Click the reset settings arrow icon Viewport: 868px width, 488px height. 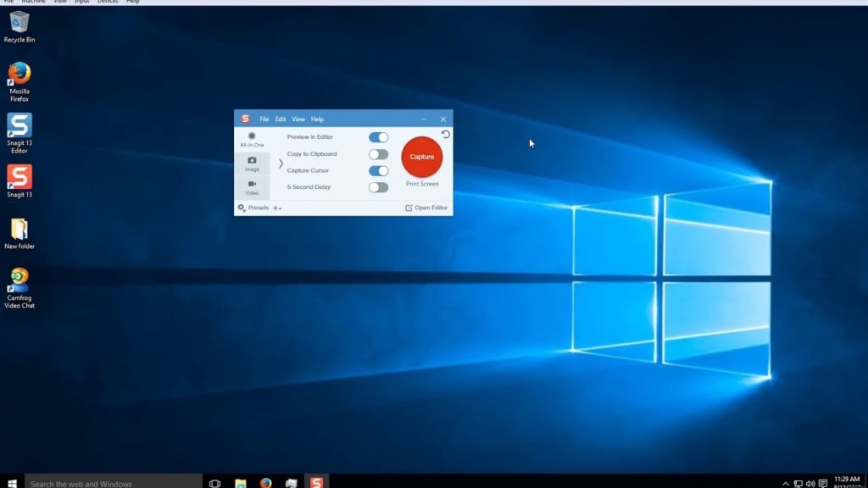(446, 135)
